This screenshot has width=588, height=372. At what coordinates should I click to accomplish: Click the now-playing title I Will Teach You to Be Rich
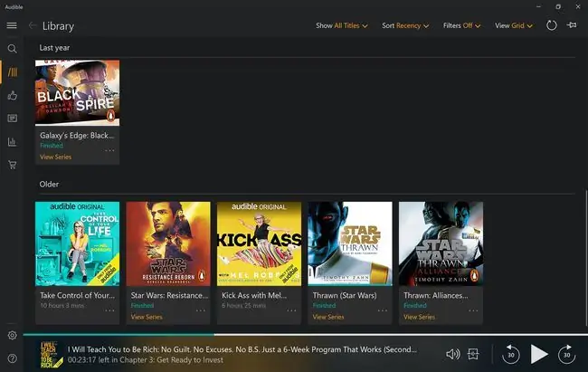pos(242,349)
